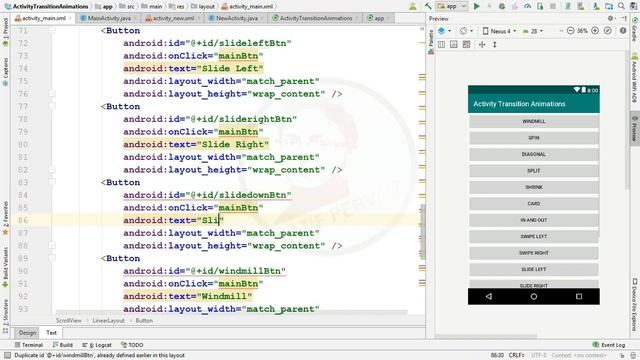Toggle the 1: Project tool window
The height and width of the screenshot is (360, 640).
[5, 32]
